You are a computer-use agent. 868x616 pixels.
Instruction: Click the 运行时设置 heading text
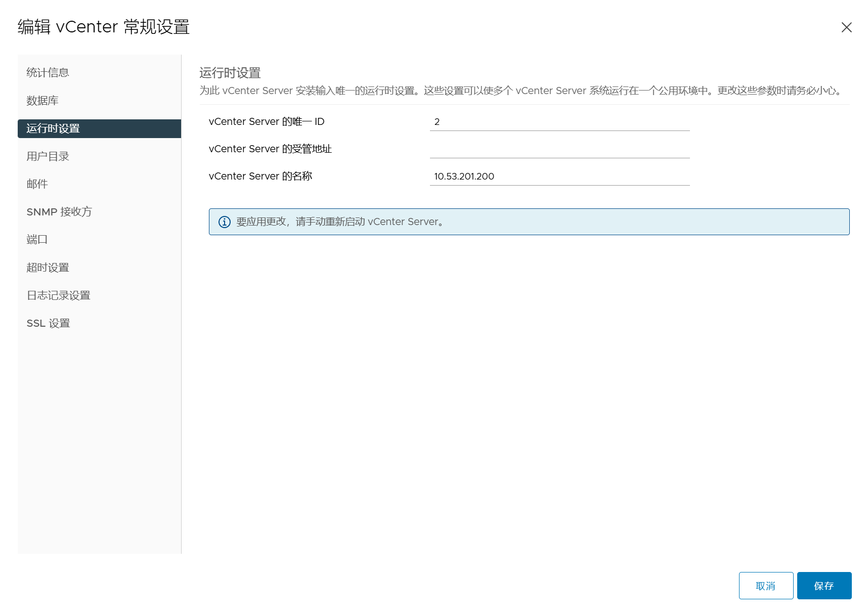pyautogui.click(x=230, y=73)
